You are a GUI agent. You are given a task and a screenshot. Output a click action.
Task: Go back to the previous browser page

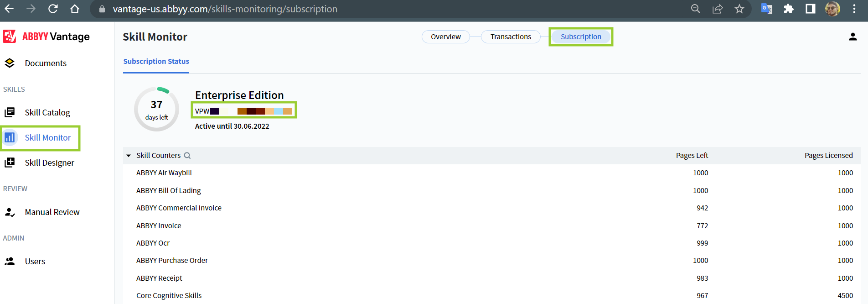[x=9, y=9]
